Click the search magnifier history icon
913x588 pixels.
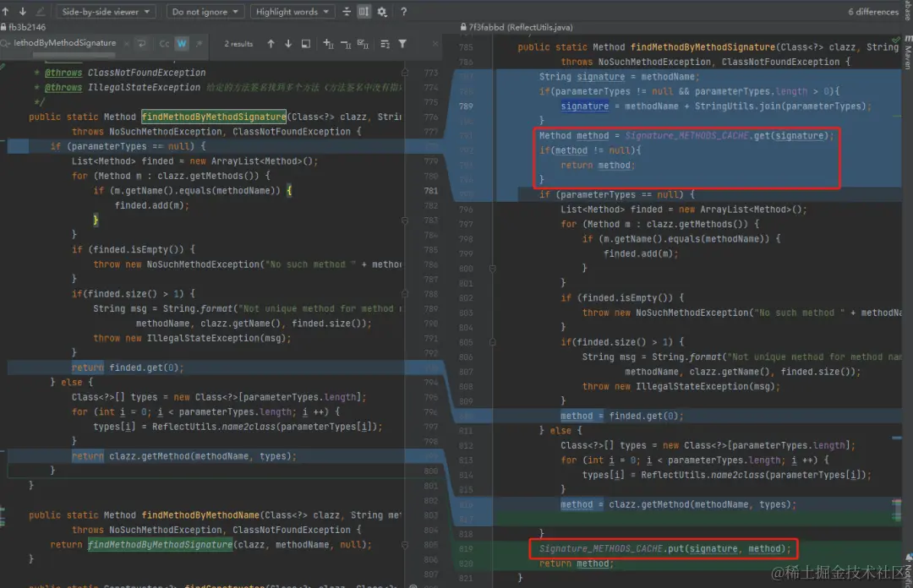point(5,43)
